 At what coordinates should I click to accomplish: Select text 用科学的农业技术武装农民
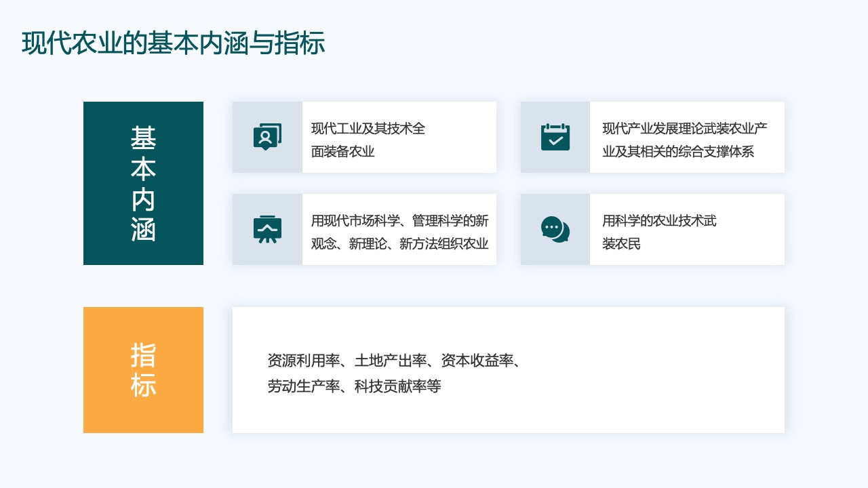[659, 232]
